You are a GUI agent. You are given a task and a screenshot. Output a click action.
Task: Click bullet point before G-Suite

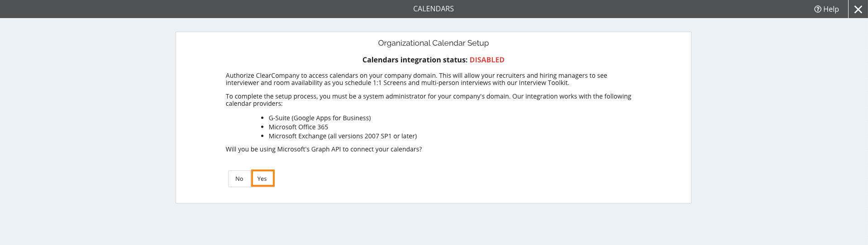[262, 118]
